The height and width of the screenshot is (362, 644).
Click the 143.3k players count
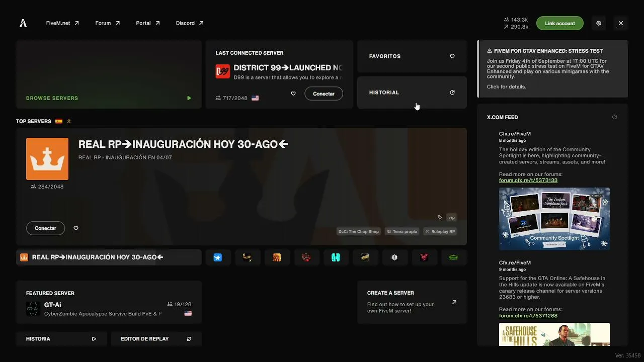coord(516,20)
